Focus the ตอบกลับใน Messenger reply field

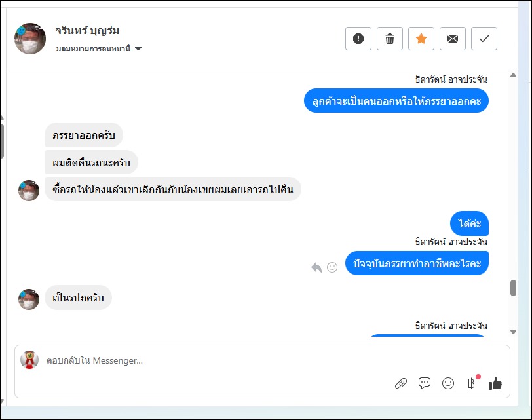[x=197, y=360]
